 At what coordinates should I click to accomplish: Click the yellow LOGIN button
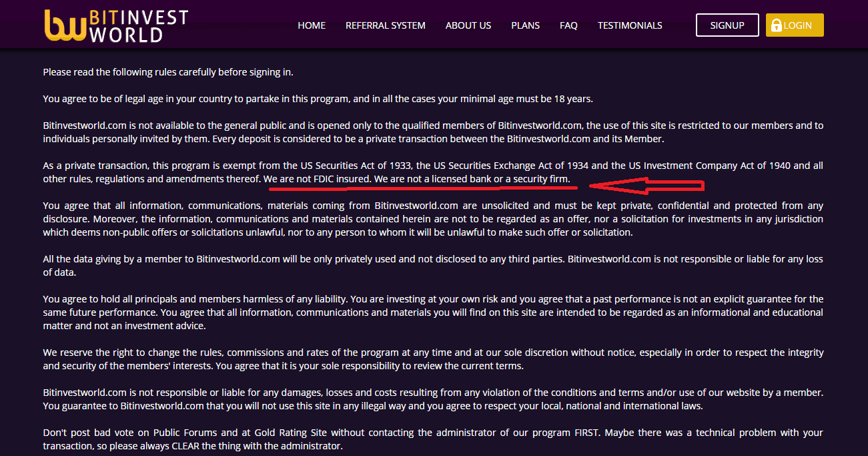point(795,25)
